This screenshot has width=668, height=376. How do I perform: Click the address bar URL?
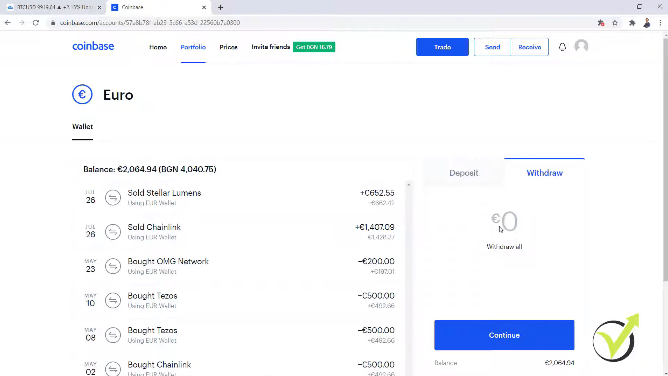pyautogui.click(x=150, y=23)
